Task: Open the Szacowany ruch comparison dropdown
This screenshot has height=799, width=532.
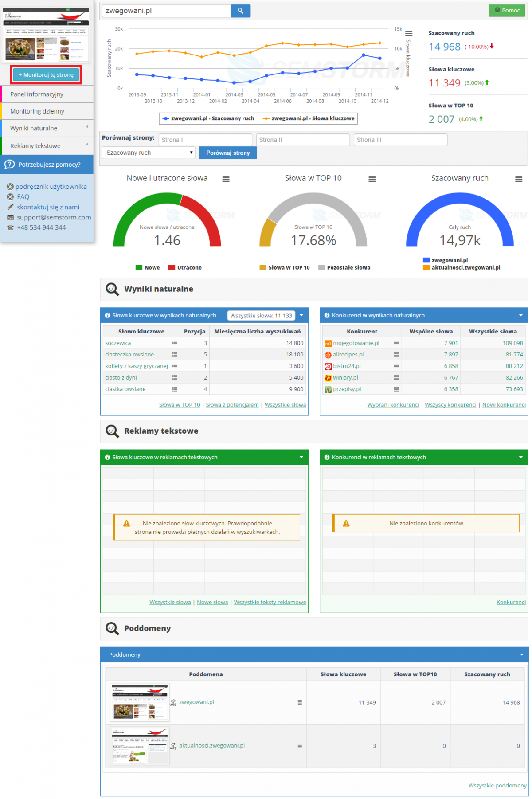Action: [x=149, y=153]
